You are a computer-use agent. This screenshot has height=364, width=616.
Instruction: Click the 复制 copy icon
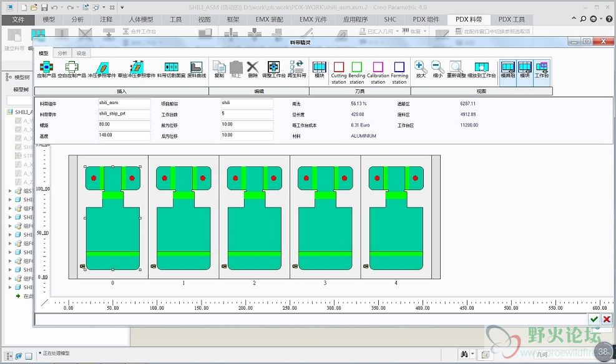click(x=219, y=67)
